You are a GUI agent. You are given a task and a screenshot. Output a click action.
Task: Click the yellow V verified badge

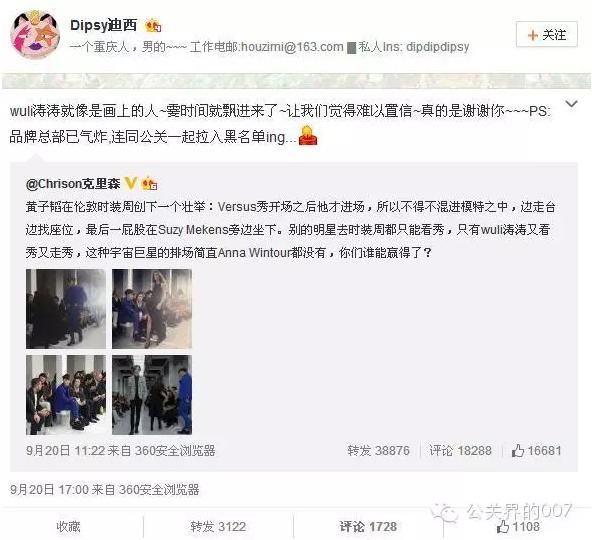coord(130,184)
